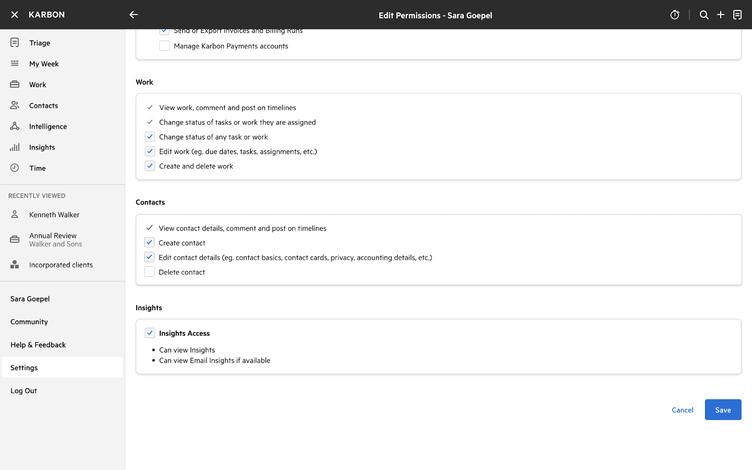Click the Triage inbox icon
Image resolution: width=752 pixels, height=470 pixels.
point(15,43)
